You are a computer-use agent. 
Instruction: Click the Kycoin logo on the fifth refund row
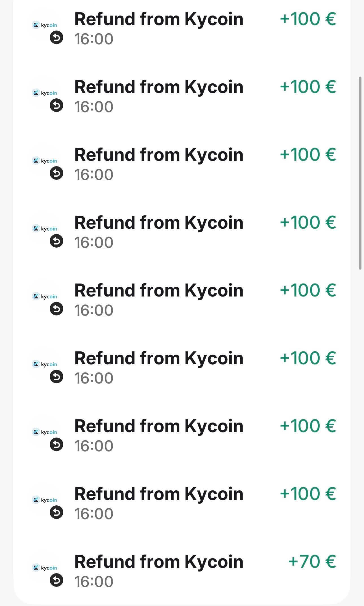[45, 296]
